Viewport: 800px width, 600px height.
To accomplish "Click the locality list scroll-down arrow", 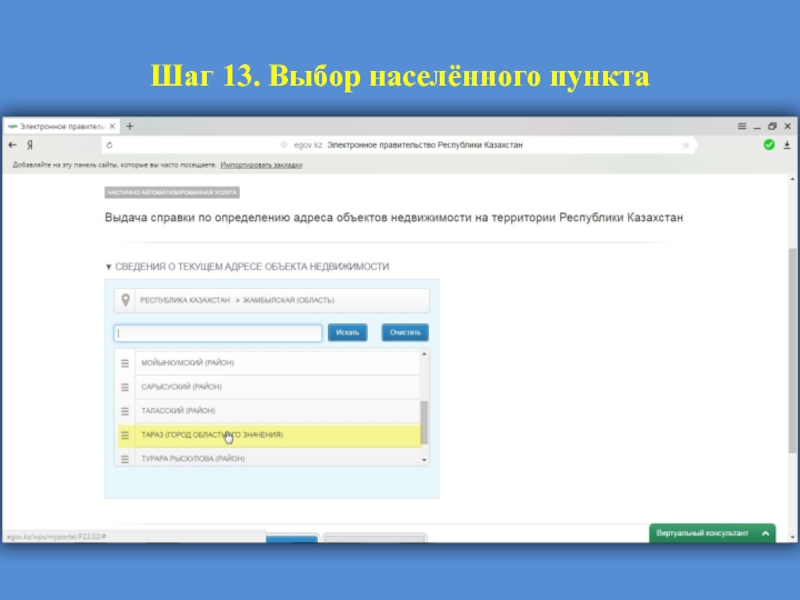I will (x=424, y=460).
